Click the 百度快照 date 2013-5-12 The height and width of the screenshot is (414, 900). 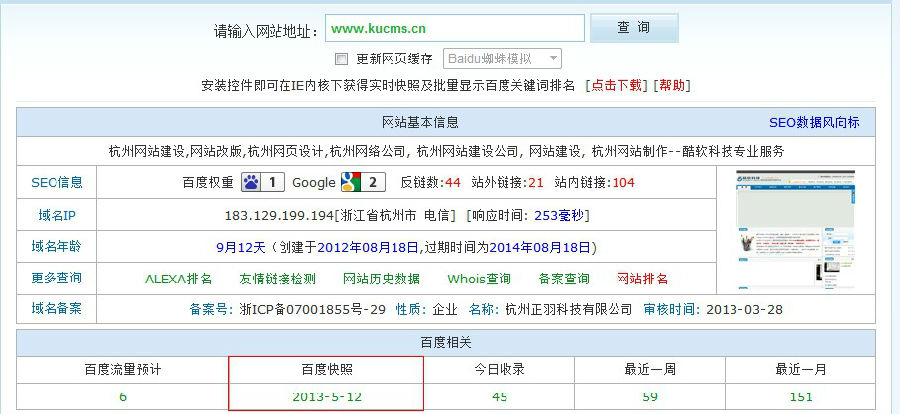[x=327, y=397]
